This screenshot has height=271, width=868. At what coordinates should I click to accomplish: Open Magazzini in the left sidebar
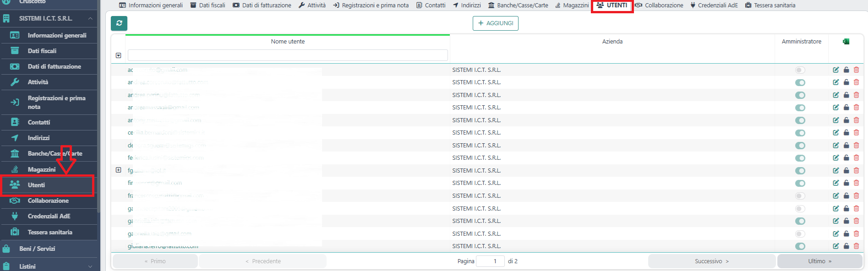49,169
